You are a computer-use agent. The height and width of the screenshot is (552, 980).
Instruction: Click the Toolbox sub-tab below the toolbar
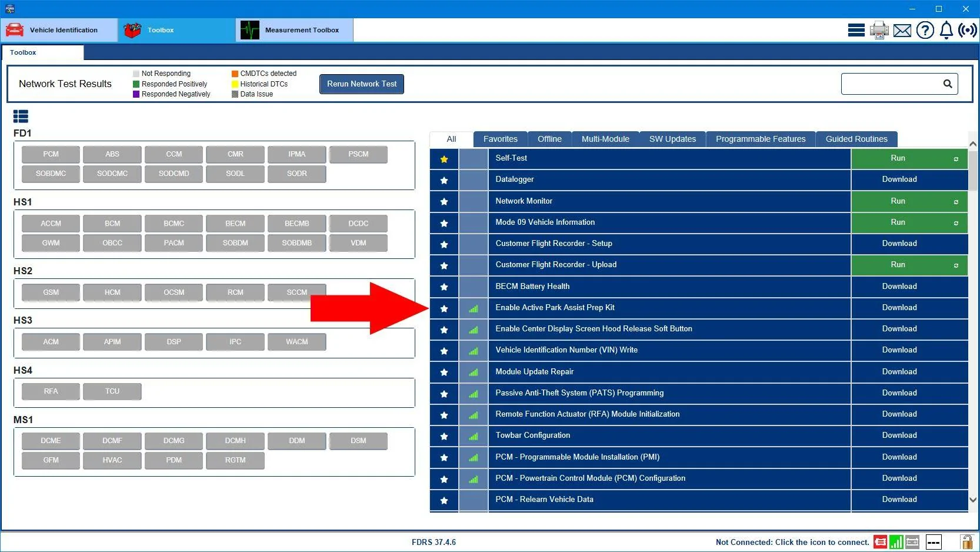point(42,52)
